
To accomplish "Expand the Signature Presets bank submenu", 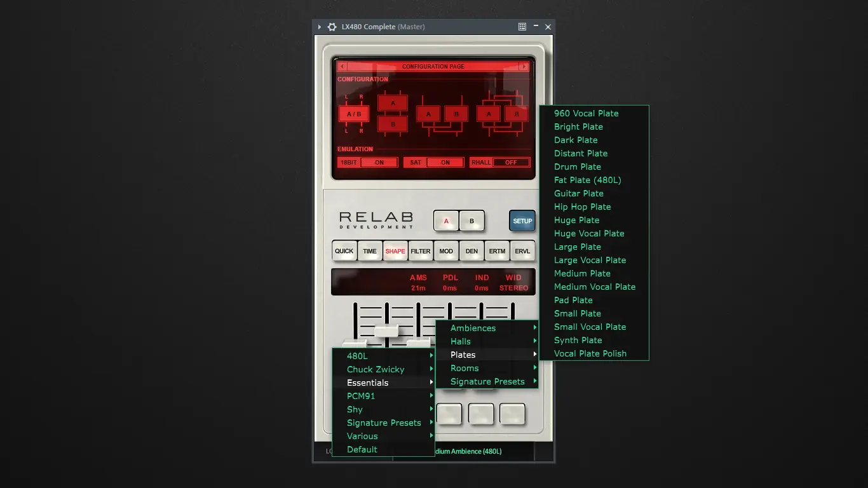I will [x=384, y=423].
